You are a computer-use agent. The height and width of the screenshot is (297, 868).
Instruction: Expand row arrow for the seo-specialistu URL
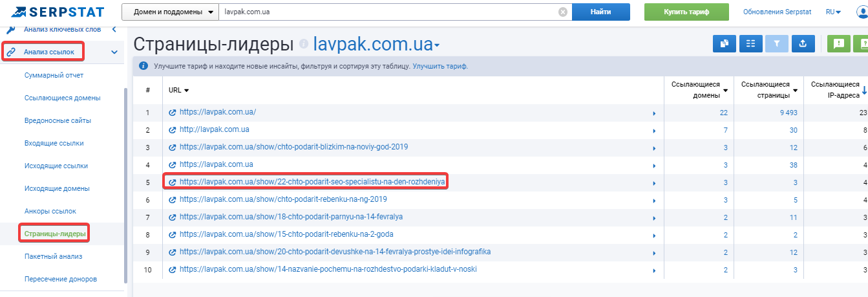(x=653, y=183)
